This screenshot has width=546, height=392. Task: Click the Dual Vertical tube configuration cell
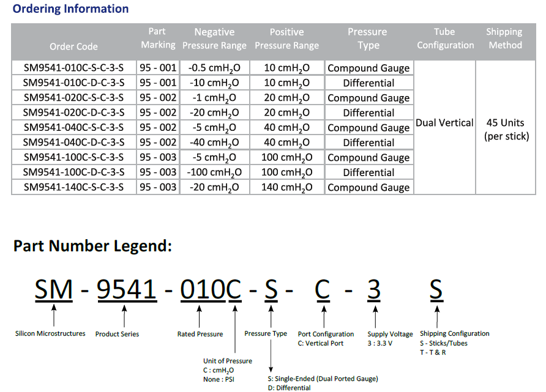coord(444,123)
